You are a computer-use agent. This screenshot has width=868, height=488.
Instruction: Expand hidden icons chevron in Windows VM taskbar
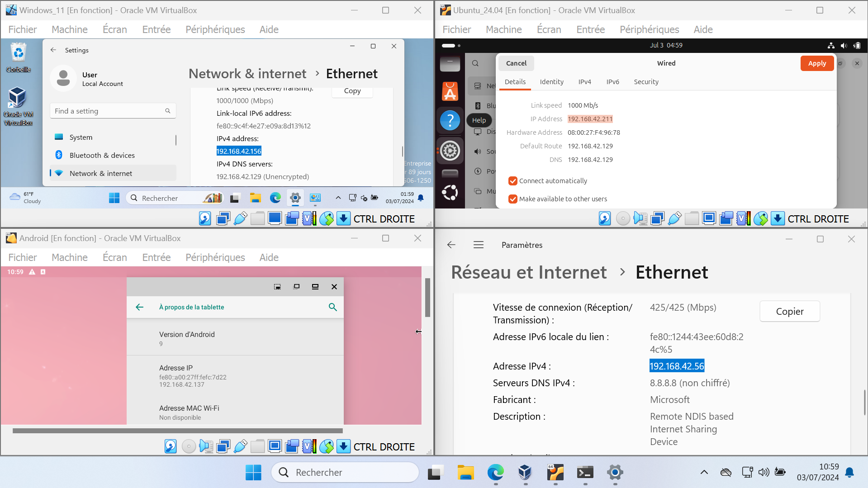point(338,198)
